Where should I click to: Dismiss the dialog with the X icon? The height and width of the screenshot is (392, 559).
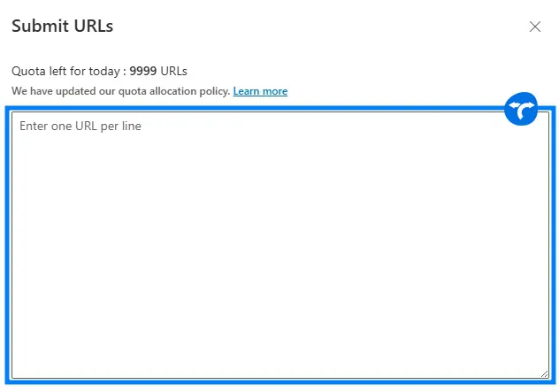pos(534,27)
